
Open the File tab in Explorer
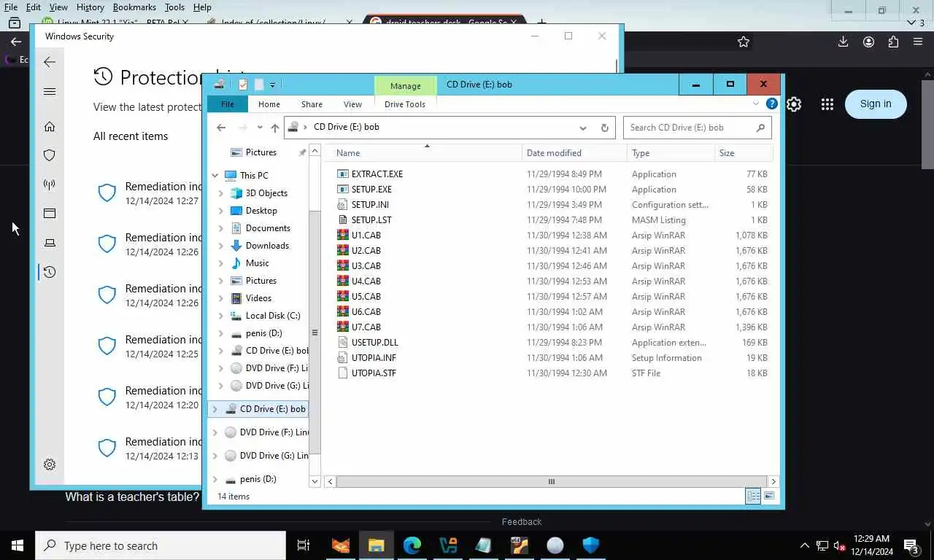click(x=228, y=104)
